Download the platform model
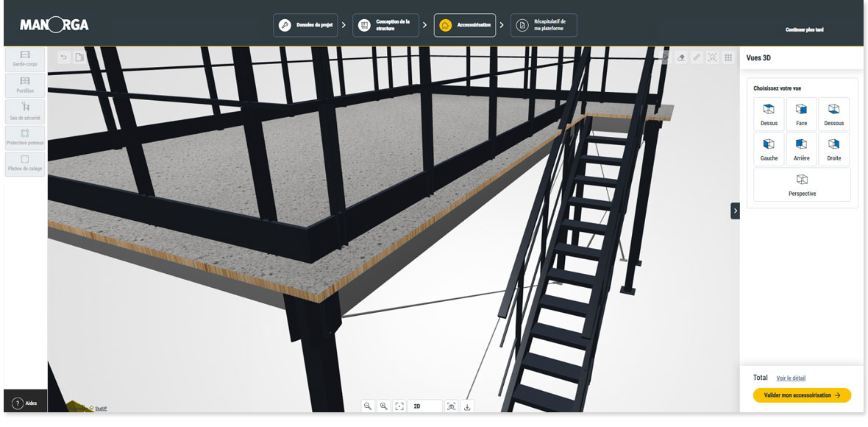Viewport: 868px width, 427px height. [x=468, y=406]
